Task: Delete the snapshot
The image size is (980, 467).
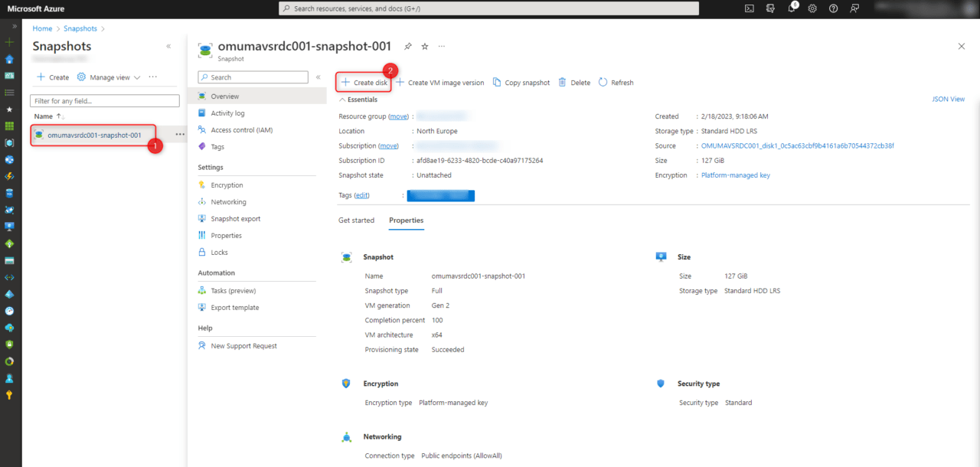Action: click(573, 82)
